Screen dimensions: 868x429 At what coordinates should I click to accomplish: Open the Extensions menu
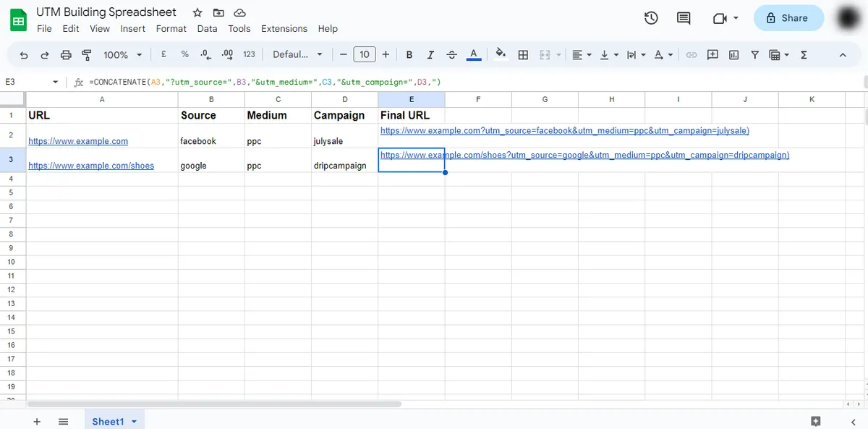284,29
